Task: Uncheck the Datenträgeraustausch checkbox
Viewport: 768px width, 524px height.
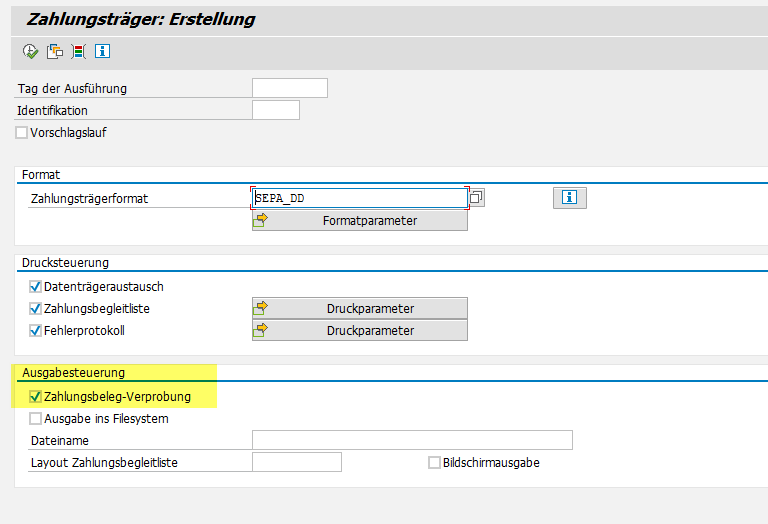Action: [36, 287]
